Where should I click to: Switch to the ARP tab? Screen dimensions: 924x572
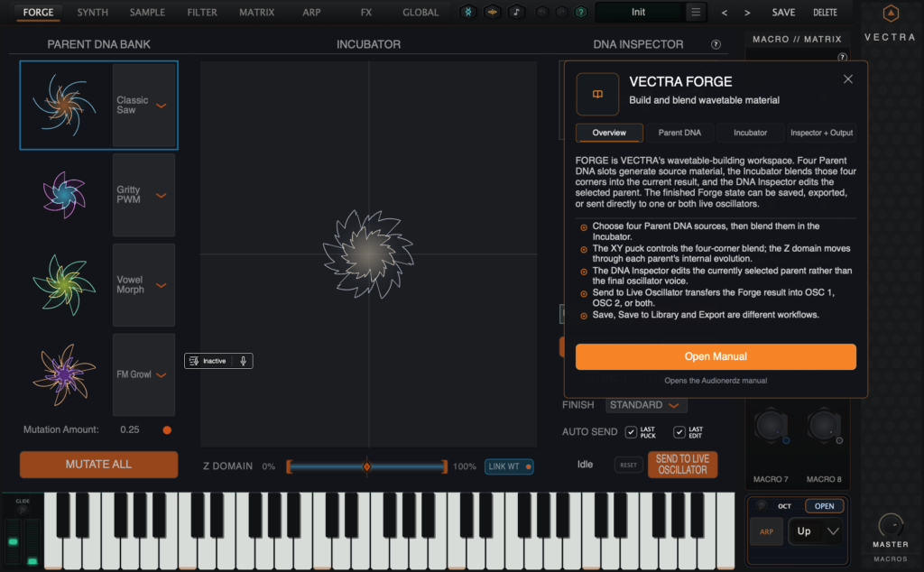311,13
